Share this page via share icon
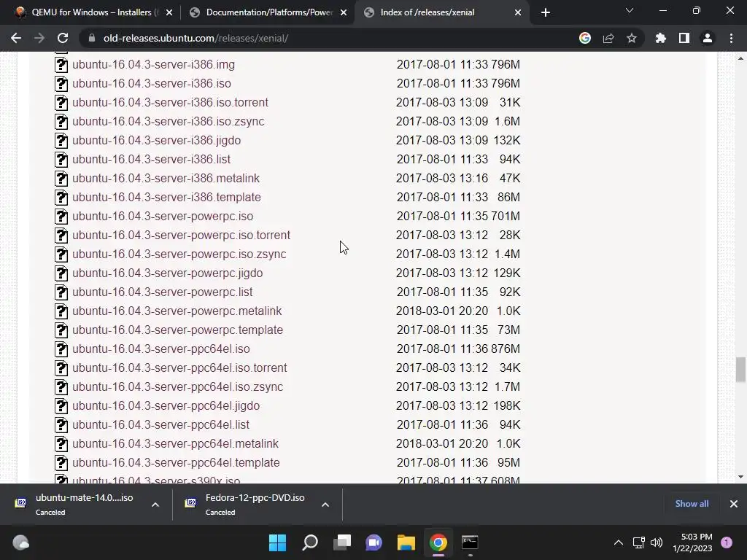Image resolution: width=747 pixels, height=560 pixels. coord(608,38)
